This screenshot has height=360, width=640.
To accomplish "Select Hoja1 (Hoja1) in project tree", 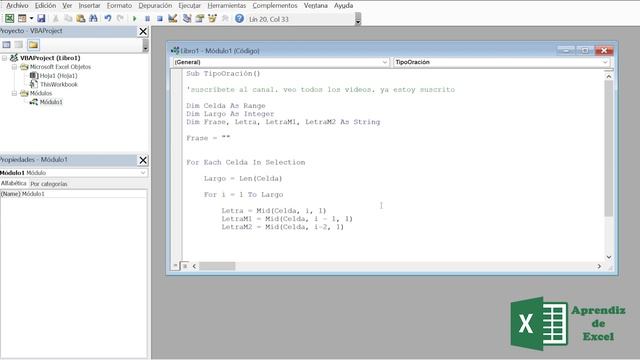I will (58, 76).
